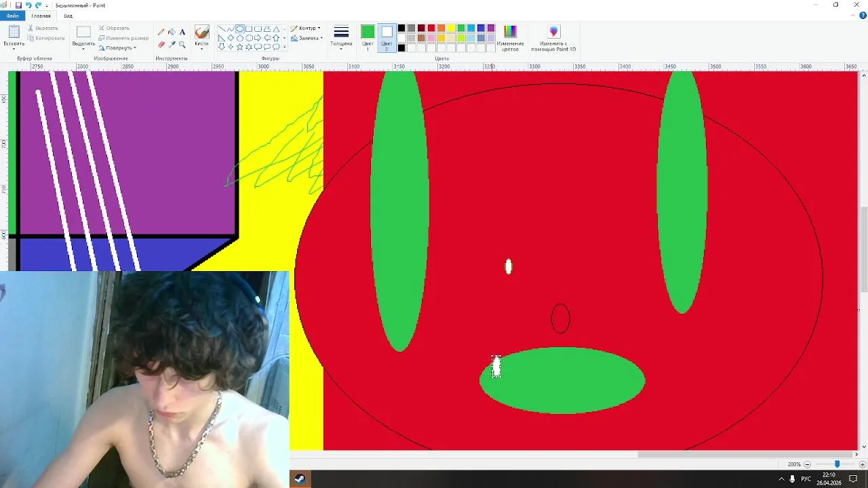868x488 pixels.
Task: Activate Цвет 2 background color
Action: (387, 38)
